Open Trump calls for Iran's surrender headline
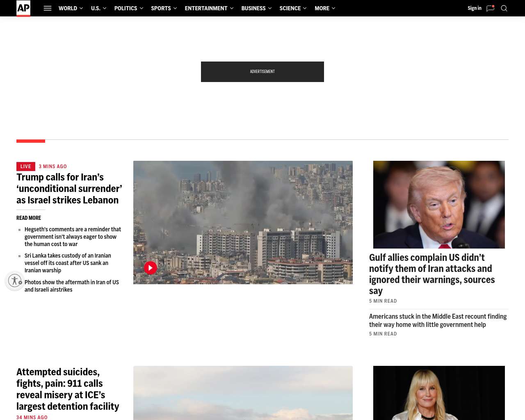This screenshot has height=420, width=525. (69, 189)
